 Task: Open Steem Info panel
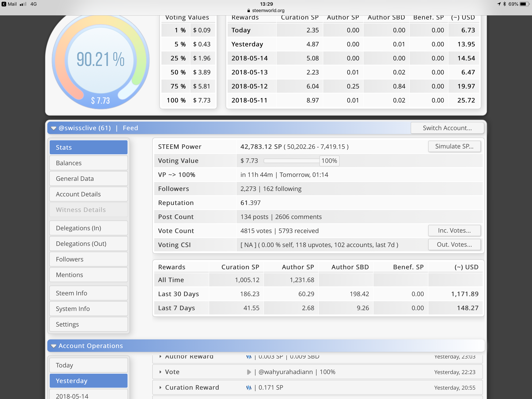[x=89, y=293]
